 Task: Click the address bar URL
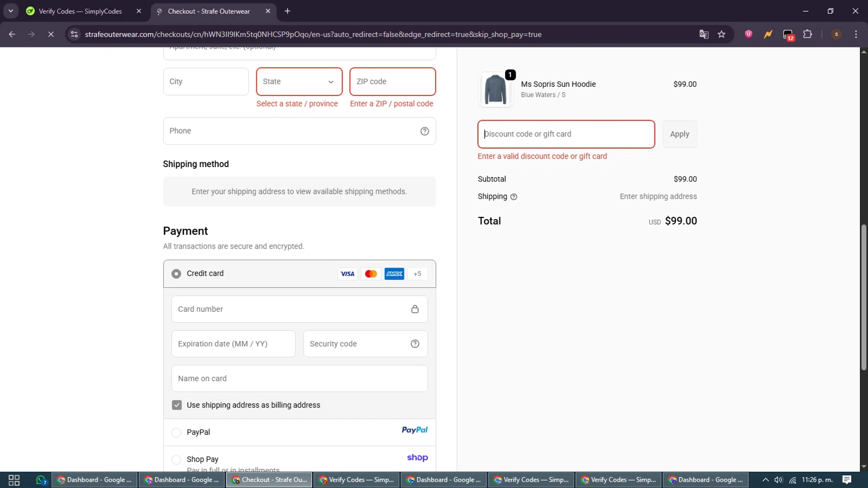click(x=313, y=34)
